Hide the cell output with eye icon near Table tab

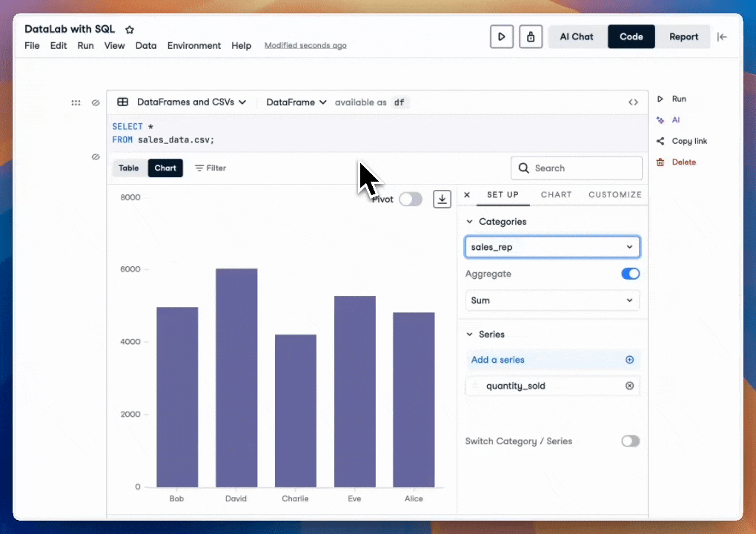coord(96,156)
